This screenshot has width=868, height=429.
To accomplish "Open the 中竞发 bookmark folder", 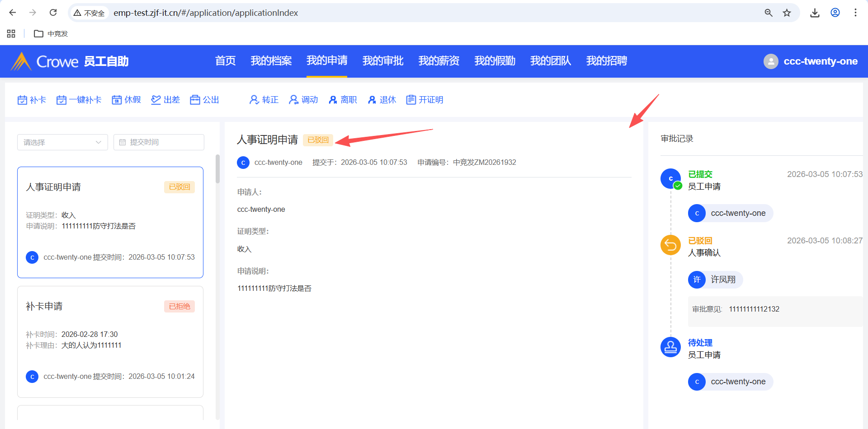I will [x=51, y=33].
